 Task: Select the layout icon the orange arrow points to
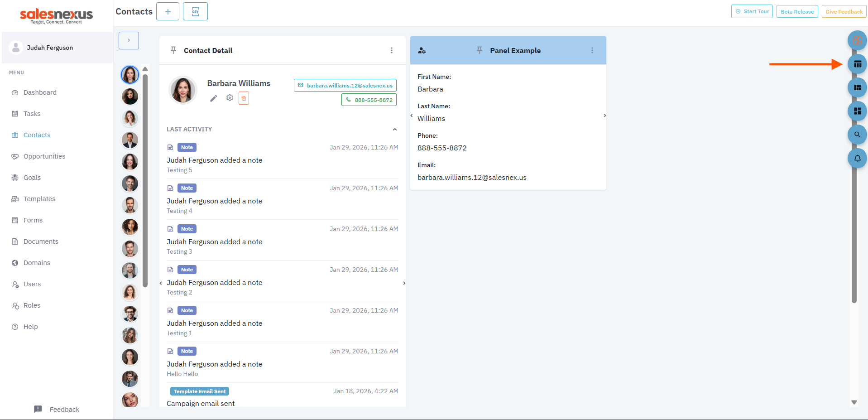[x=857, y=64]
